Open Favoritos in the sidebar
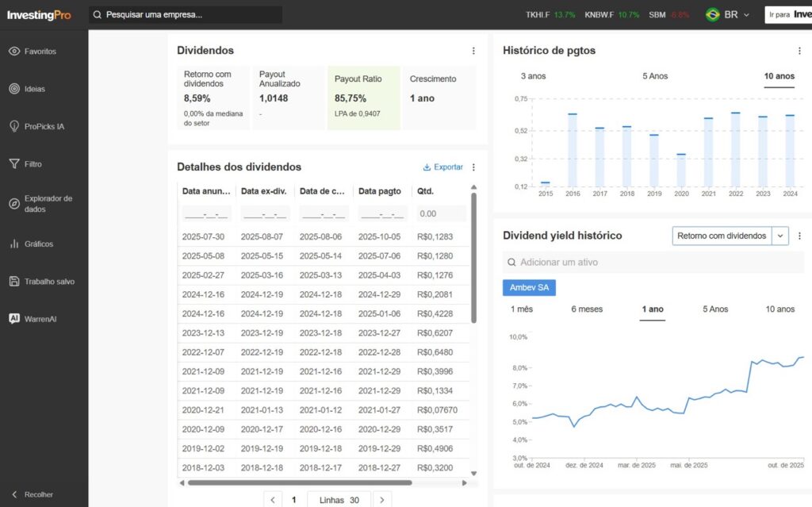 [x=40, y=52]
